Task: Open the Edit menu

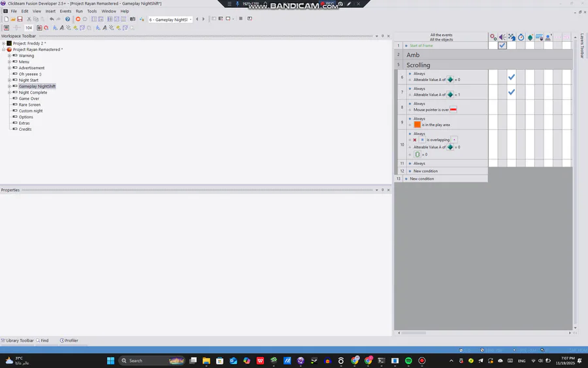Action: coord(25,11)
